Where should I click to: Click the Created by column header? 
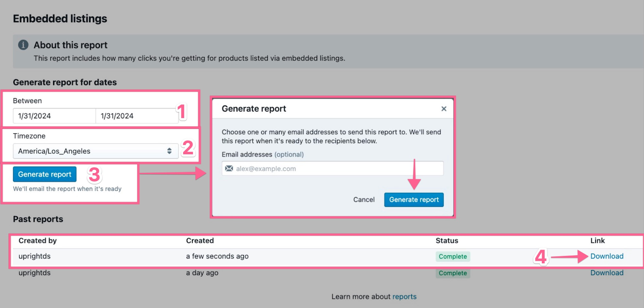click(x=37, y=241)
